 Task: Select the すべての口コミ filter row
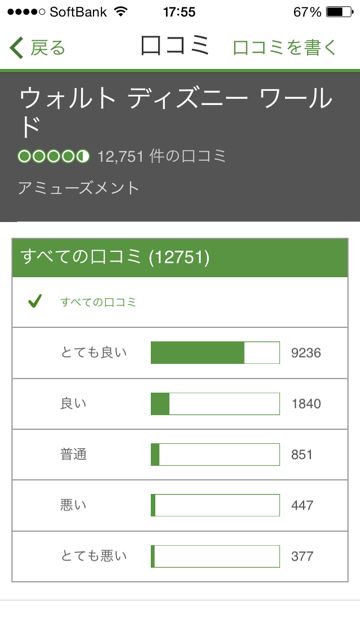click(180, 302)
